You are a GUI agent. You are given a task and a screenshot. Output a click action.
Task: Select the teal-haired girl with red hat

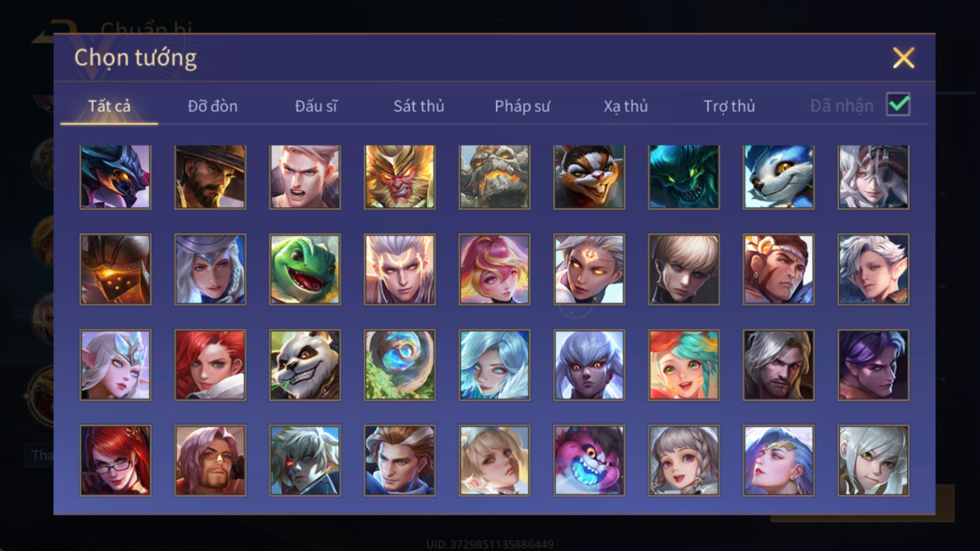[684, 365]
